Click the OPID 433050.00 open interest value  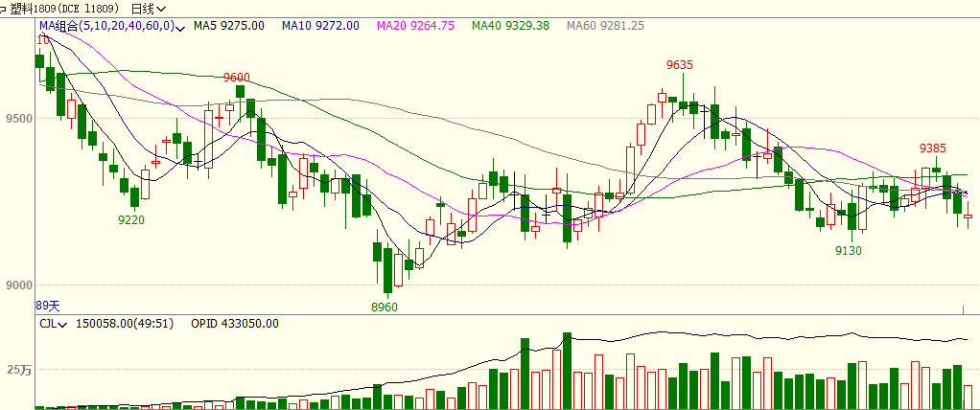[x=234, y=323]
